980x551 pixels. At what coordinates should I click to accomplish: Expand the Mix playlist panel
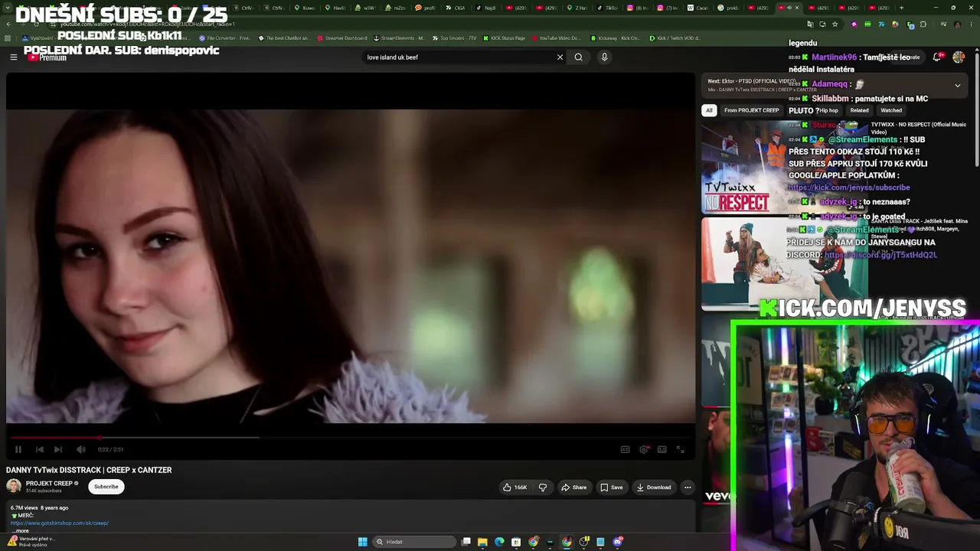(x=957, y=86)
